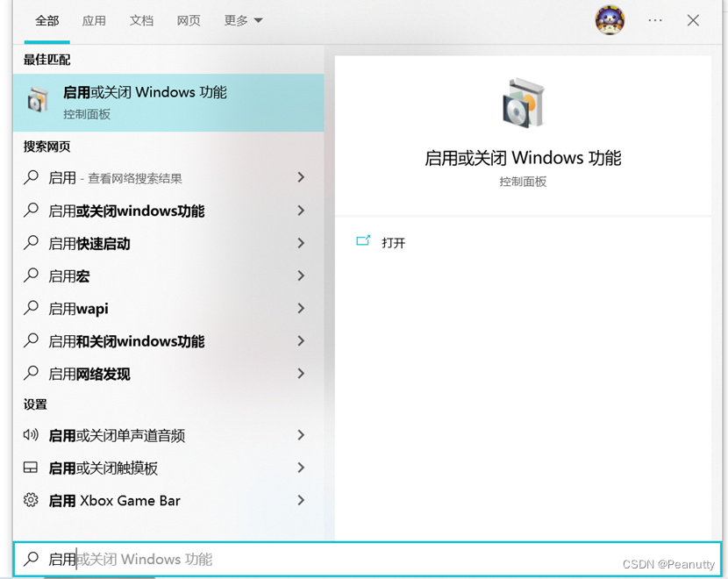Click the magnifier icon in the search box
Viewport: 728px width, 579px height.
click(x=31, y=559)
